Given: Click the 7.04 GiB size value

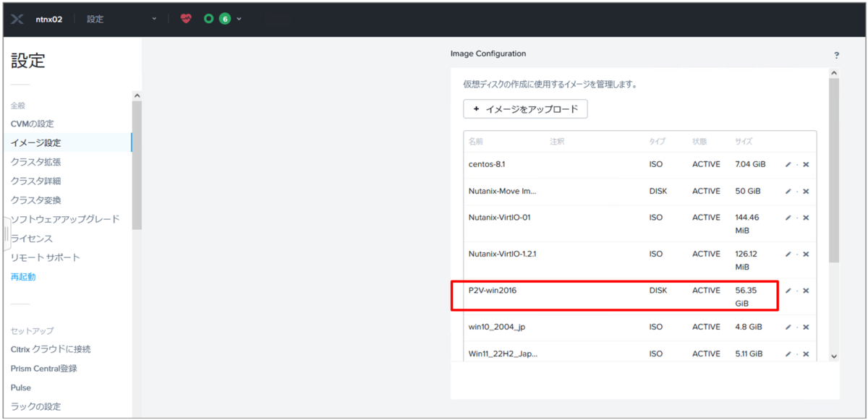Looking at the screenshot, I should 750,165.
